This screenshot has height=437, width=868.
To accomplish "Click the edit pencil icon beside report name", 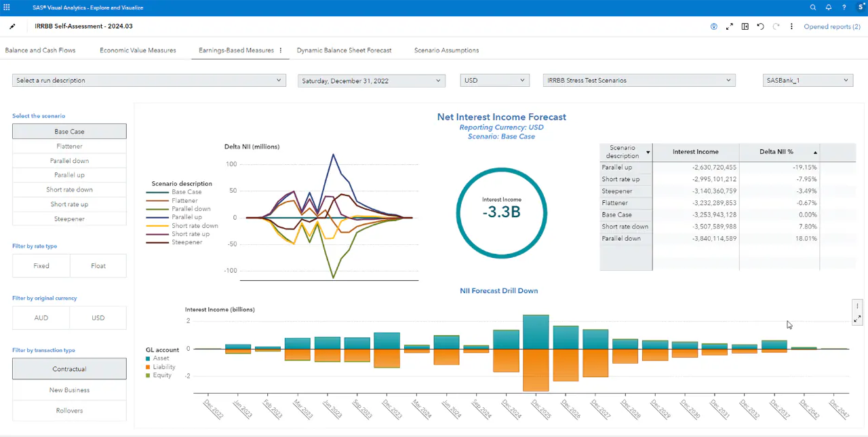I will 12,26.
